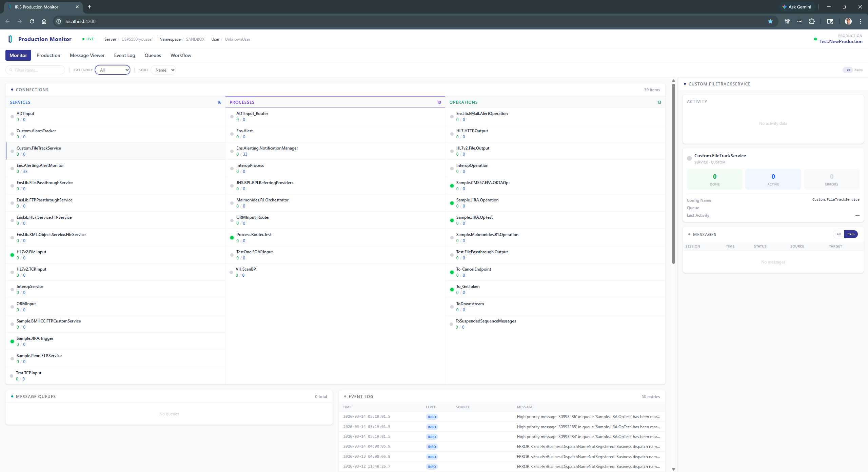Click the Ask Gemini icon in the title bar

(784, 7)
